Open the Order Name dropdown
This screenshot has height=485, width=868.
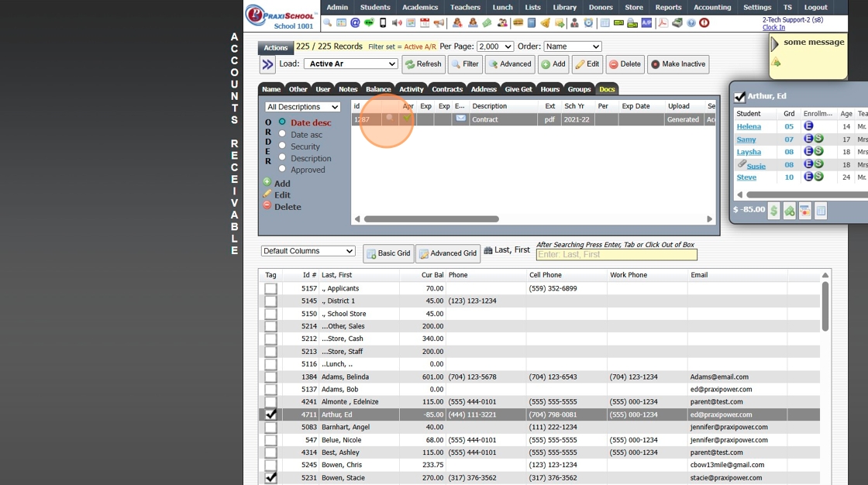tap(573, 46)
